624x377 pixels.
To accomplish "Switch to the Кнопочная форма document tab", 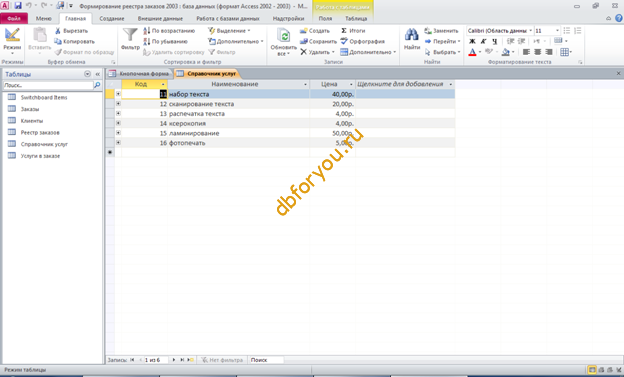I will [x=139, y=74].
